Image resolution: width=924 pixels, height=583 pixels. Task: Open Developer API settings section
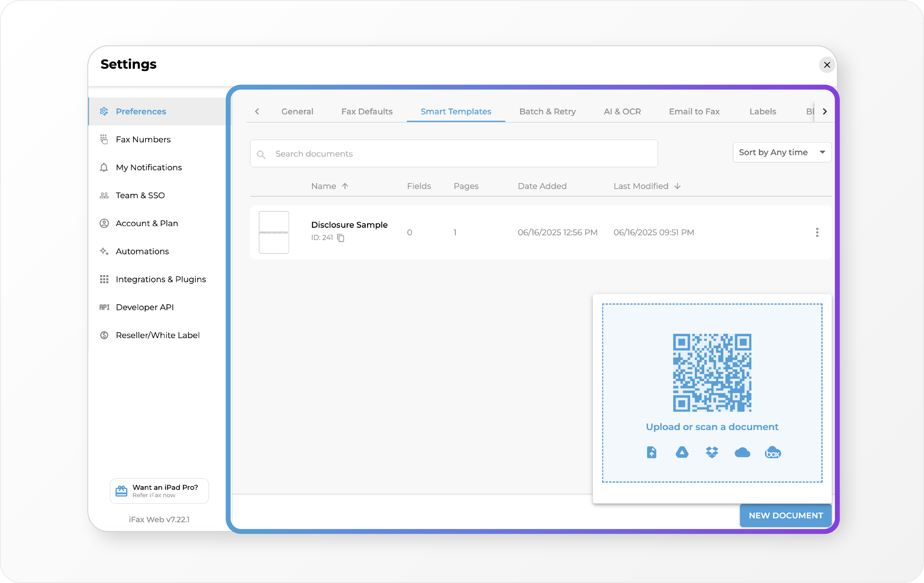(x=145, y=307)
